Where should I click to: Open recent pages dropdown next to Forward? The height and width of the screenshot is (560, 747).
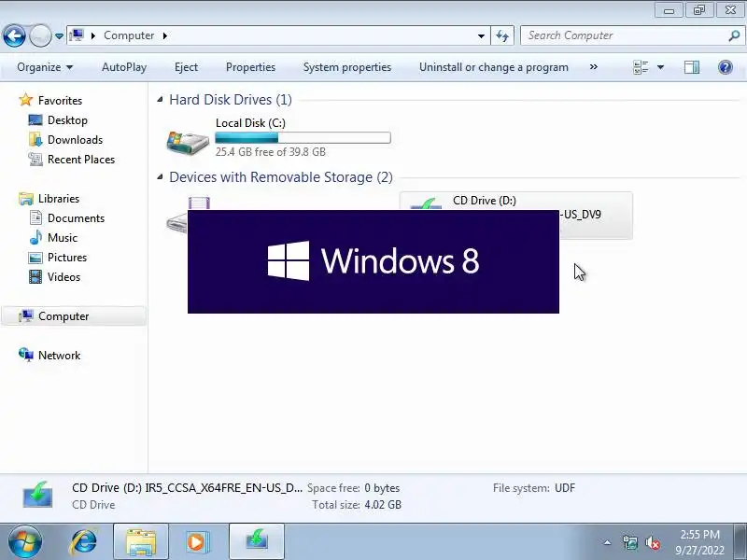[59, 36]
